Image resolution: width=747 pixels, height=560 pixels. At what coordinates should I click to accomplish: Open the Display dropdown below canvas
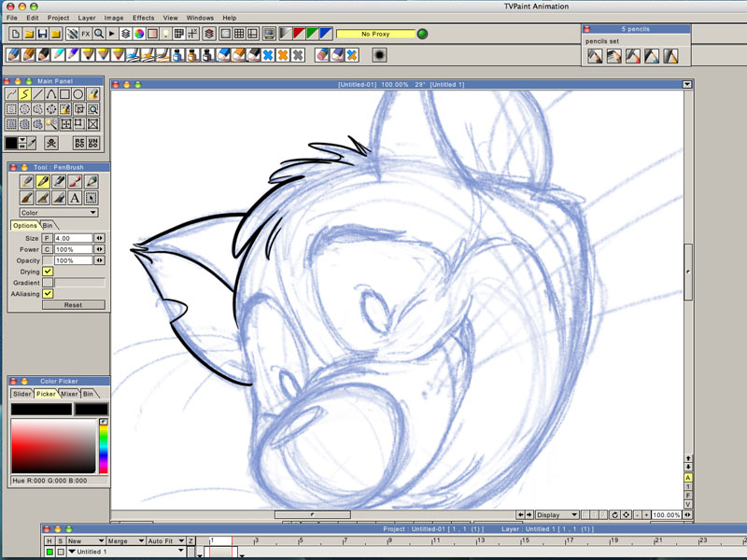557,515
